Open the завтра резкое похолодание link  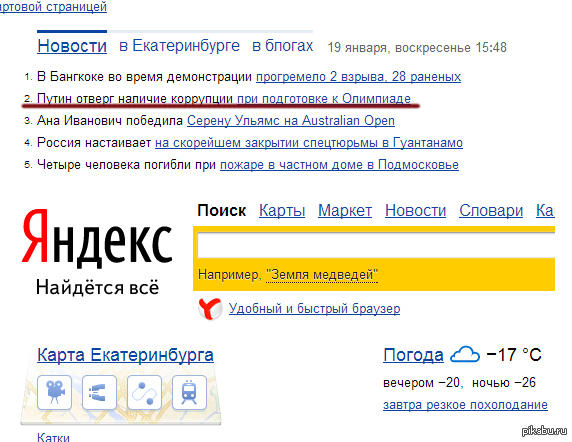point(465,405)
